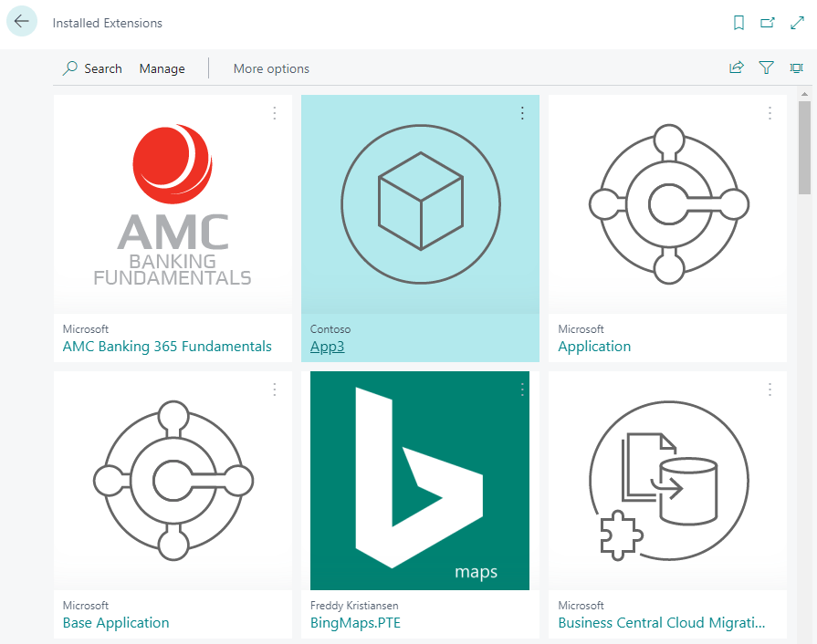Open the filter pane
This screenshot has height=644, width=817.
point(766,68)
